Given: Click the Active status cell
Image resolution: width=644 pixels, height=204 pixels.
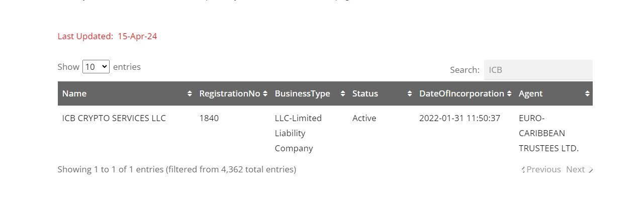Looking at the screenshot, I should click(364, 118).
